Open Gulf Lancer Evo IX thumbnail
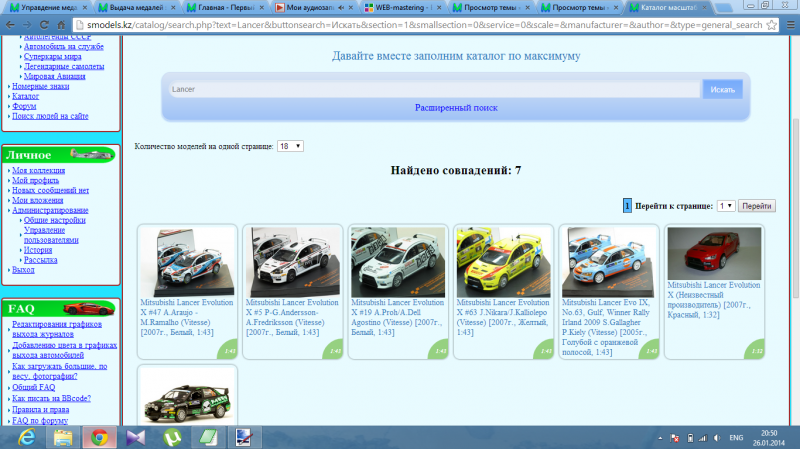This screenshot has width=800, height=449. [x=609, y=262]
